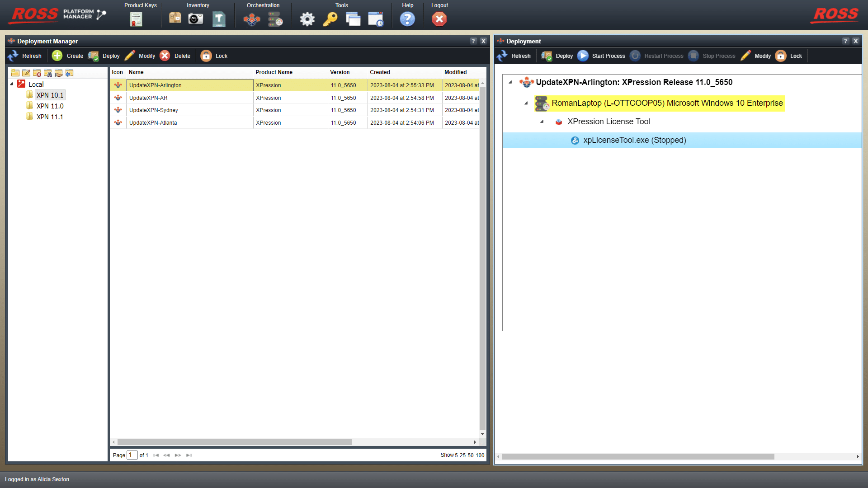The image size is (868, 488).
Task: Open help for Deployment panel
Action: (845, 41)
